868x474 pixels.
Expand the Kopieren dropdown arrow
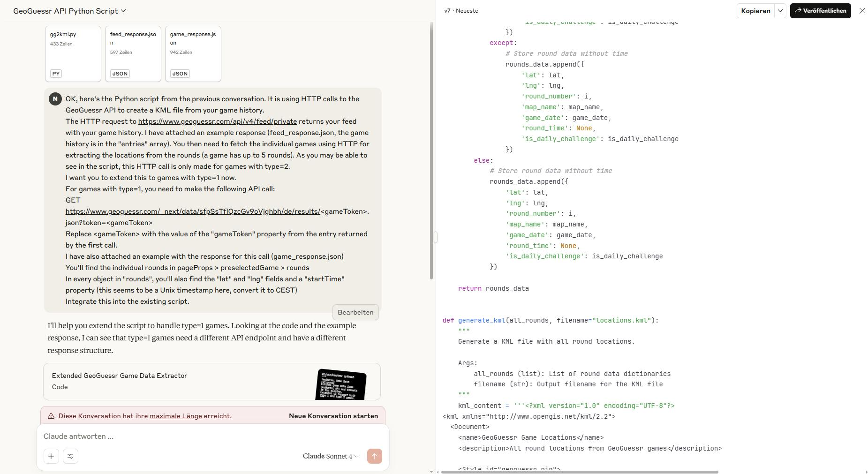click(x=780, y=11)
